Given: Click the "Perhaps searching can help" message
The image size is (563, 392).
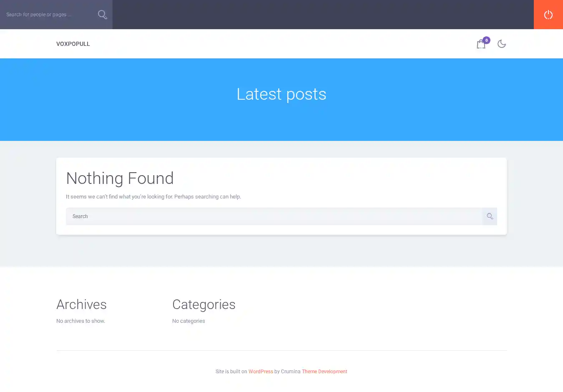Looking at the screenshot, I should pyautogui.click(x=207, y=197).
